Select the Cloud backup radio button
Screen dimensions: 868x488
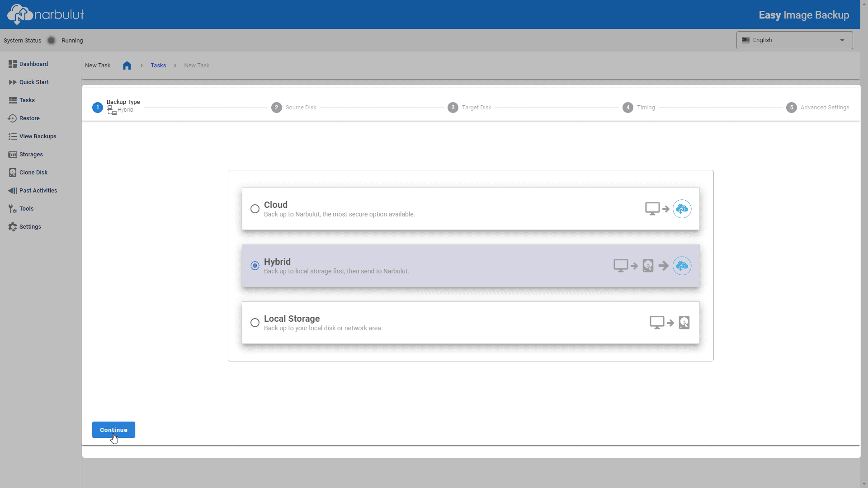coord(255,209)
